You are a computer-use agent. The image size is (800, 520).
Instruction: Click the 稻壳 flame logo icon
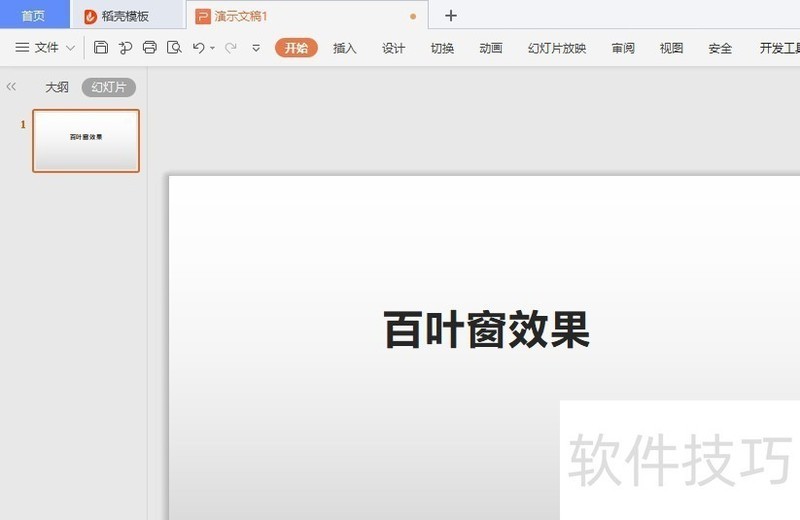[x=90, y=16]
